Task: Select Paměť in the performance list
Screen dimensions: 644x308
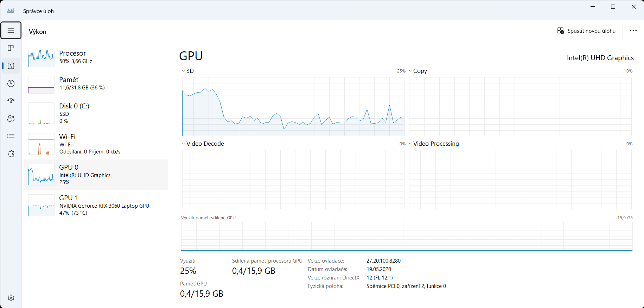Action: [95, 84]
